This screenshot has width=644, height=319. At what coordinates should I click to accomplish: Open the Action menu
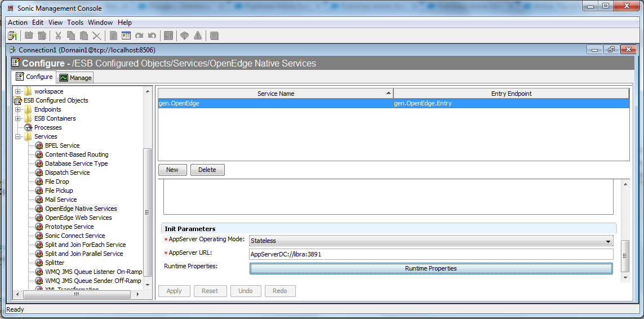(17, 23)
